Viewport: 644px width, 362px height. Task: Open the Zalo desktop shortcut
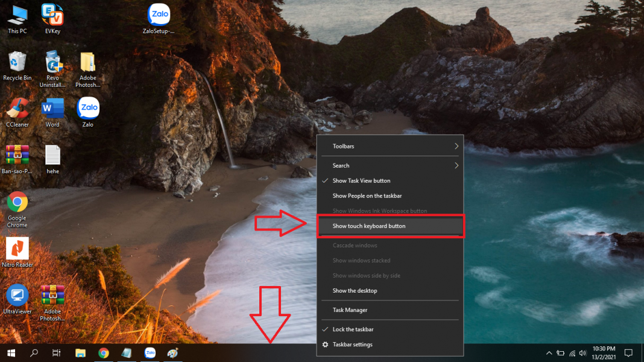coord(88,110)
